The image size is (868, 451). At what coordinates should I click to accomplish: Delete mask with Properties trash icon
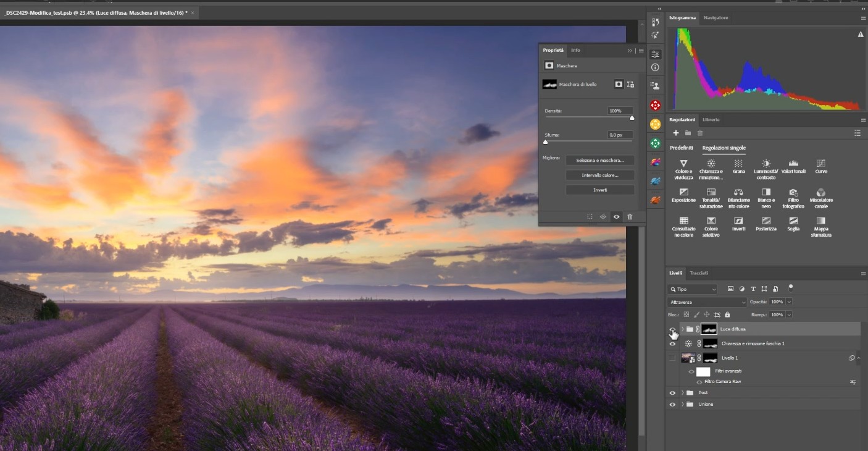click(630, 217)
